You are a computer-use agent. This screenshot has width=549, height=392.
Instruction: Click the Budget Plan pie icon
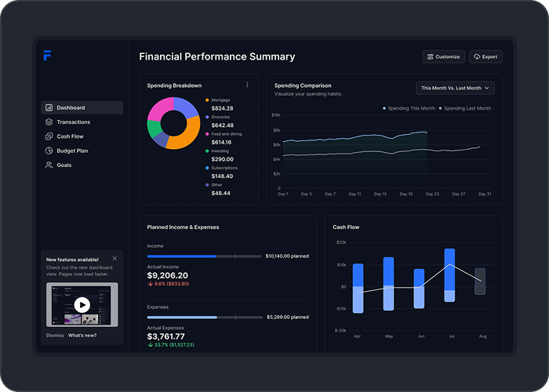point(49,151)
